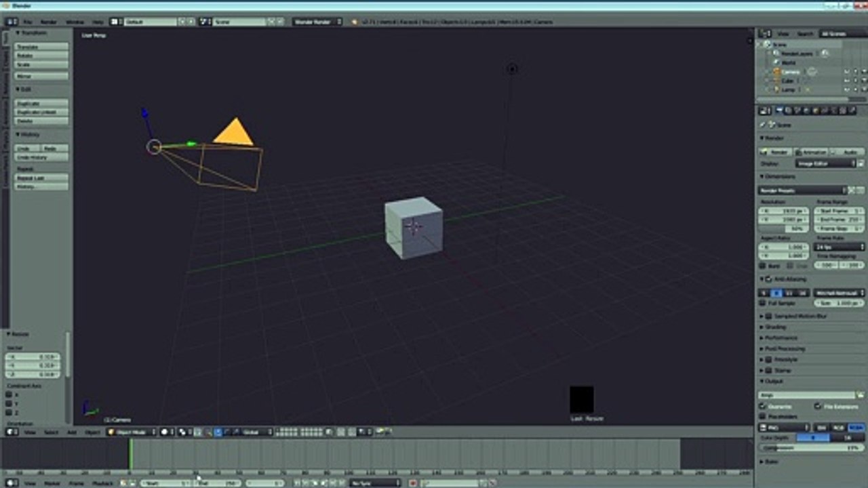Click the timeline record auto-keyframe button
The width and height of the screenshot is (868, 488).
pos(412,483)
